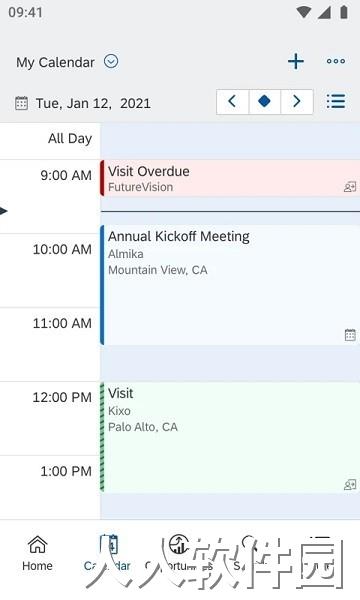
Task: Go to previous day with left chevron
Action: pyautogui.click(x=233, y=101)
